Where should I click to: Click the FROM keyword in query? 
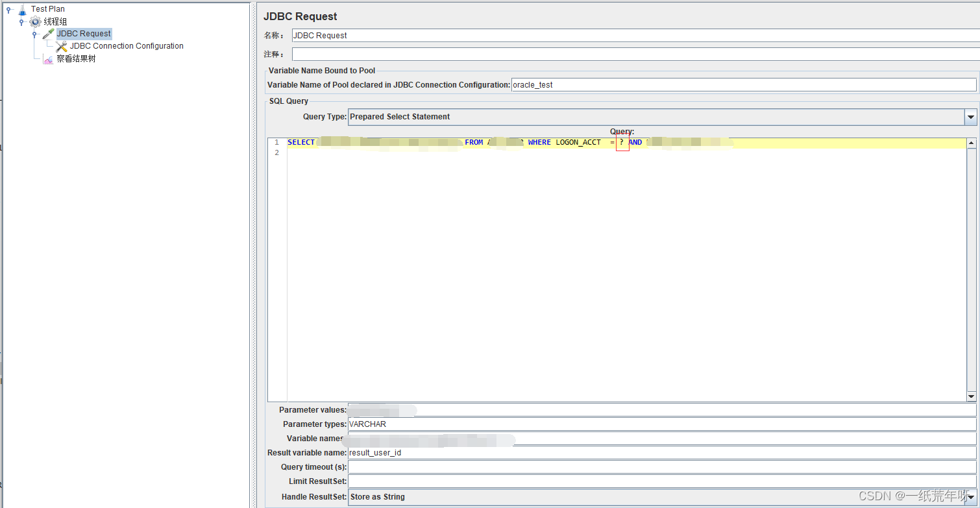tap(474, 143)
